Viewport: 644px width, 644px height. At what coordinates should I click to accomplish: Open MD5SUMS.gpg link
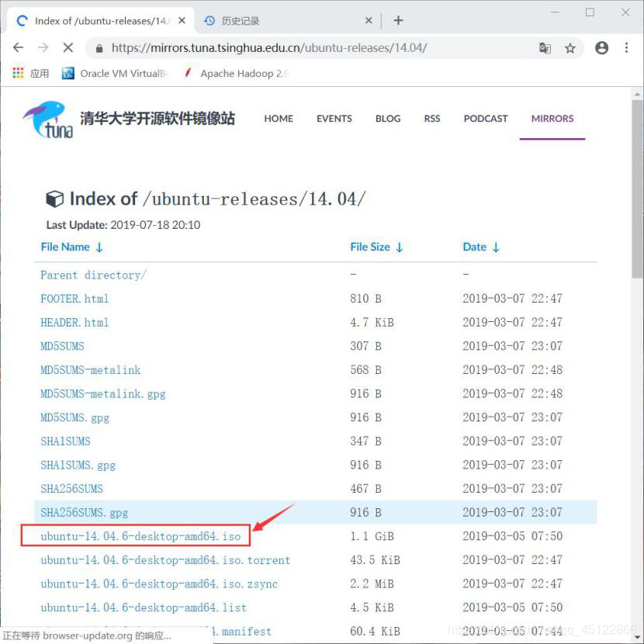[x=74, y=417]
